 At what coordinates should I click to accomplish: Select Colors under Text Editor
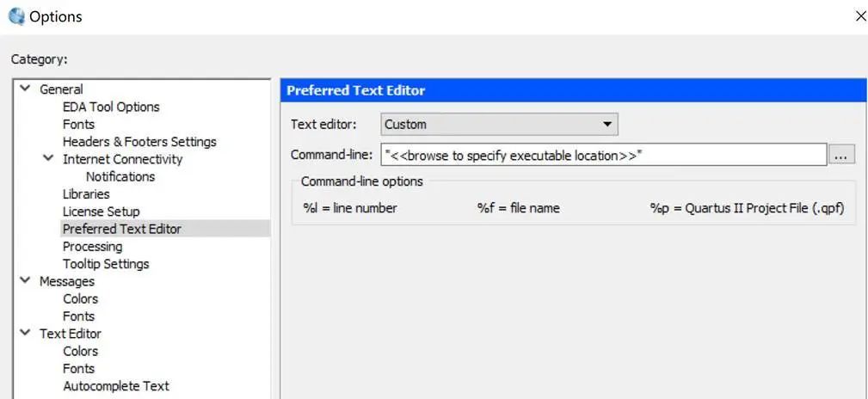pyautogui.click(x=80, y=352)
